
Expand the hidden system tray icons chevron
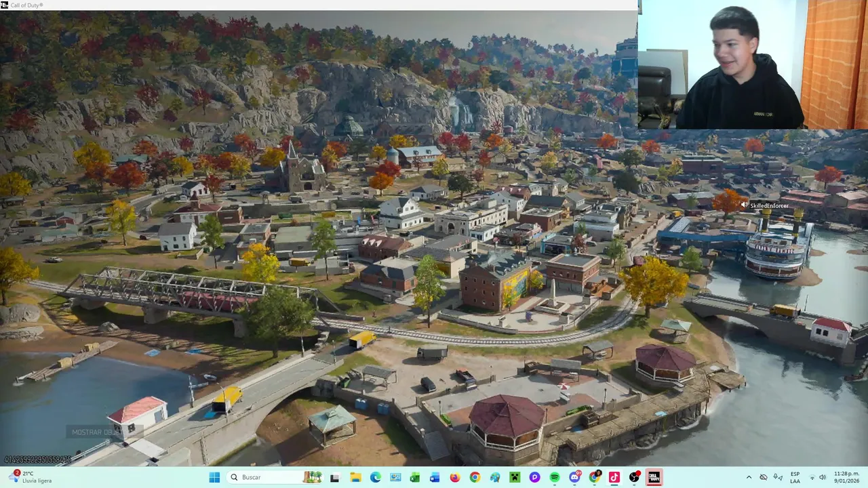click(x=749, y=477)
